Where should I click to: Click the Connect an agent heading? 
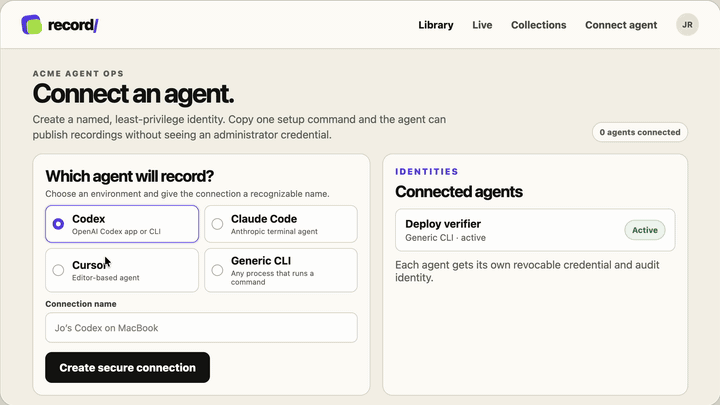(133, 94)
